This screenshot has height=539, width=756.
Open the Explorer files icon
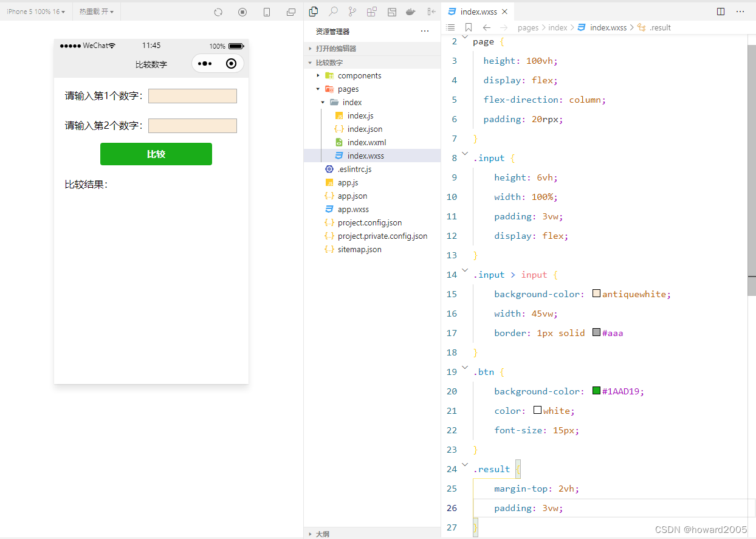314,12
